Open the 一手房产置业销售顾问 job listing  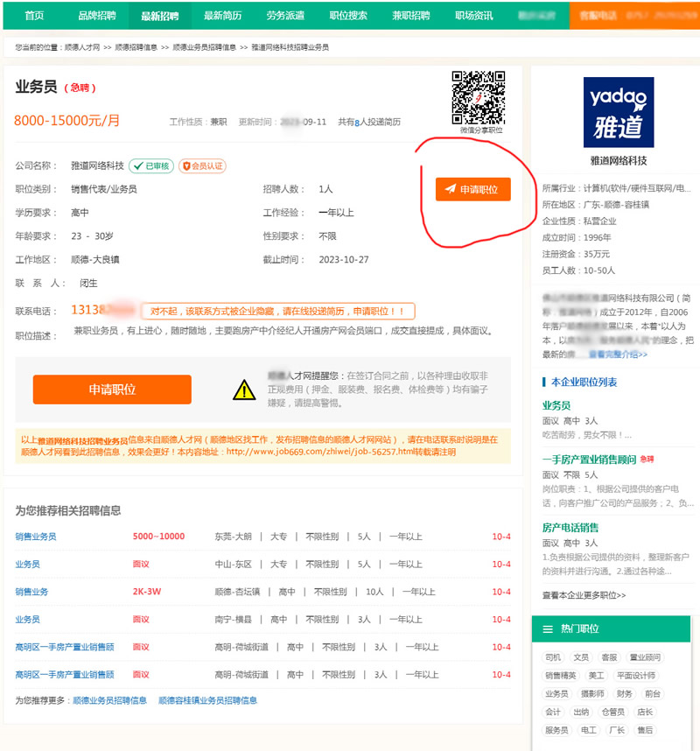pyautogui.click(x=589, y=459)
